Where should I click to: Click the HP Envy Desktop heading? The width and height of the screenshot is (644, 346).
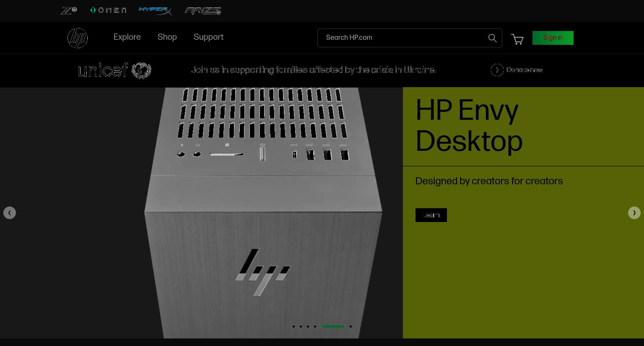[469, 126]
